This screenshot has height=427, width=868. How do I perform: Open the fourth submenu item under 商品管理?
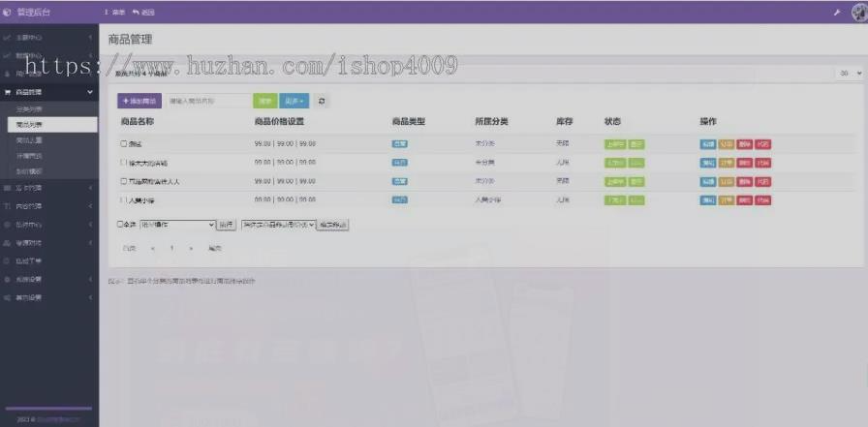coord(52,156)
